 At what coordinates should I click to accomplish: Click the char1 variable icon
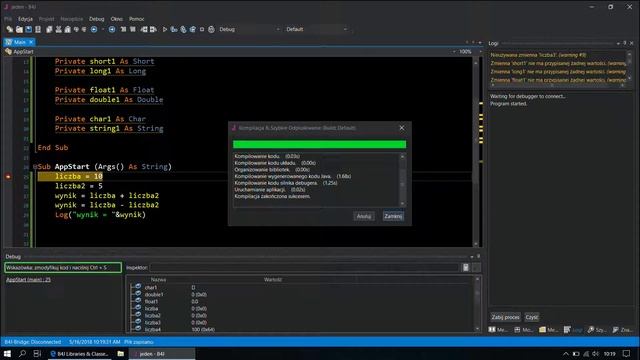pos(138,287)
